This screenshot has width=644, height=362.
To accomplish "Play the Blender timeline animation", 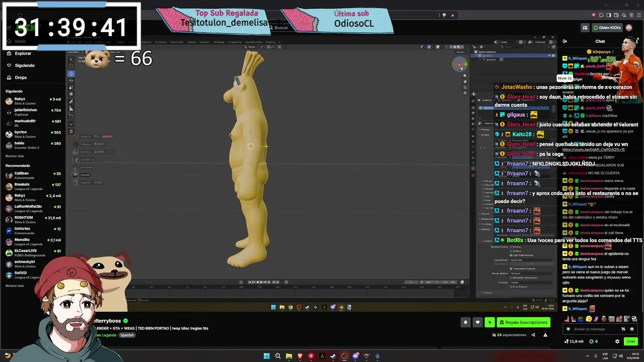I will pyautogui.click(x=261, y=282).
